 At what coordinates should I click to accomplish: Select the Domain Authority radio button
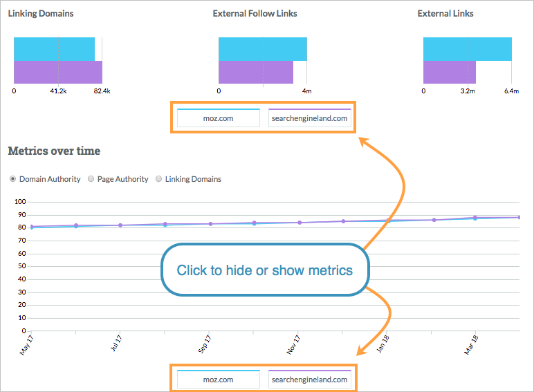12,178
